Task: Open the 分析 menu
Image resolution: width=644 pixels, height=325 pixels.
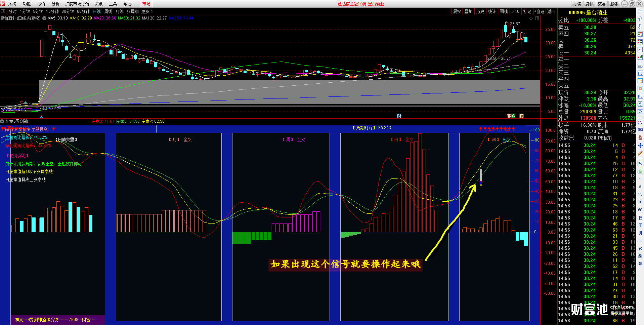Action: (56, 4)
